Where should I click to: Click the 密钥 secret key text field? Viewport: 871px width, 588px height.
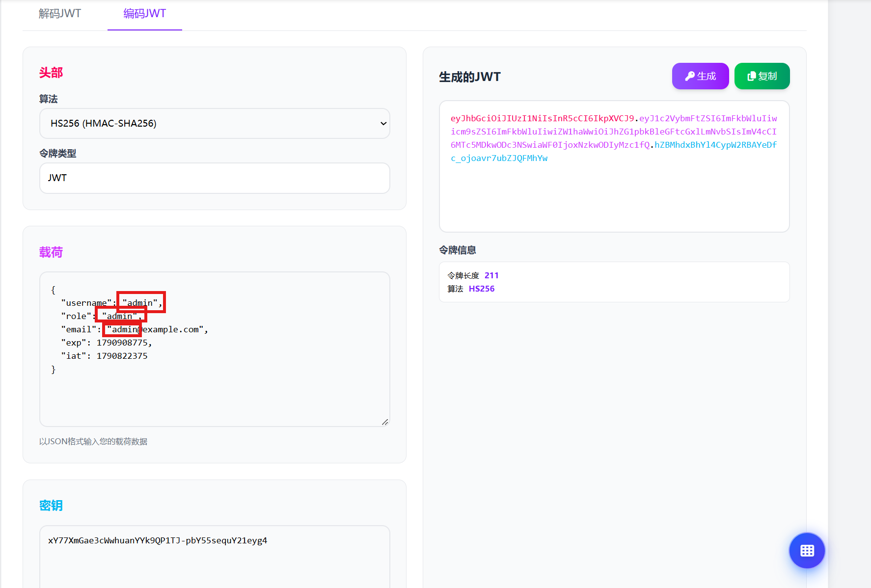[215, 557]
